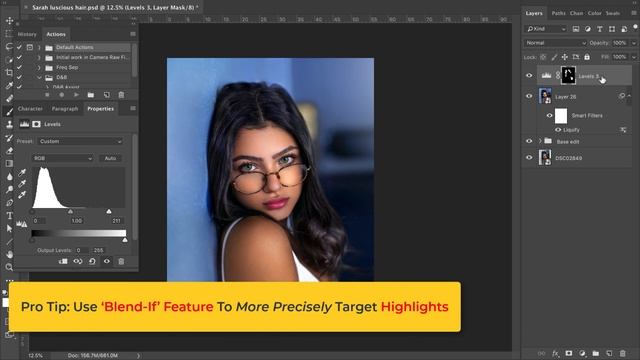The height and width of the screenshot is (360, 640).
Task: Pick the white point eyedropper in Levels
Action: click(x=22, y=195)
